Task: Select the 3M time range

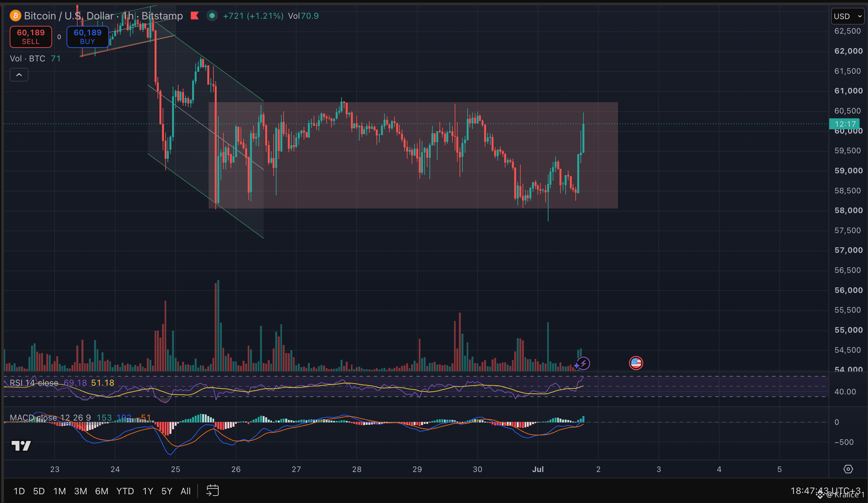Action: (81, 491)
